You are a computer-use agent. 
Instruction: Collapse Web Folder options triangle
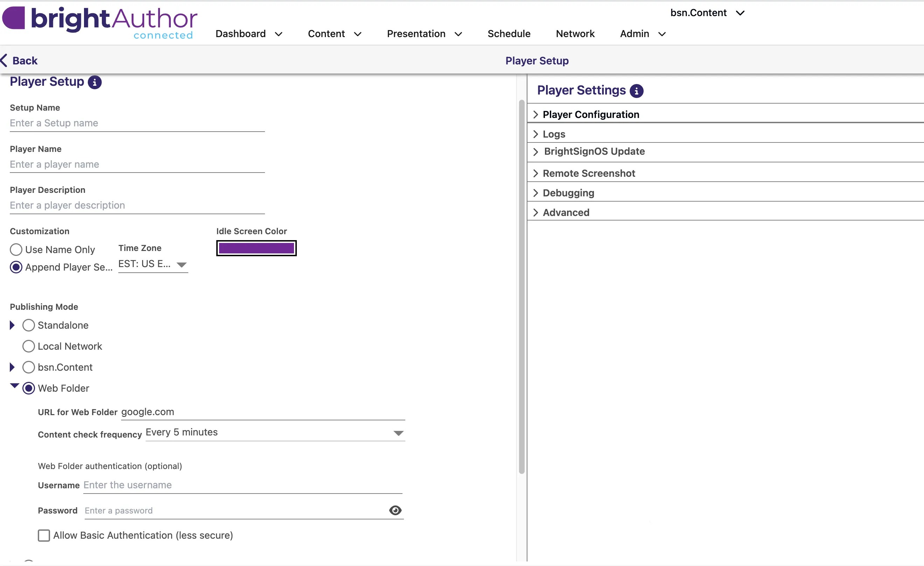point(14,386)
